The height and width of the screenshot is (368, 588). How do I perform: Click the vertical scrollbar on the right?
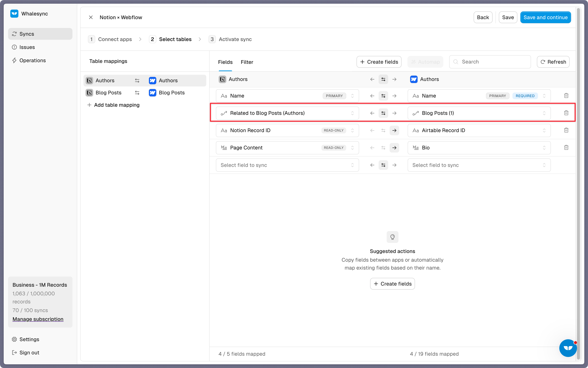(x=578, y=184)
